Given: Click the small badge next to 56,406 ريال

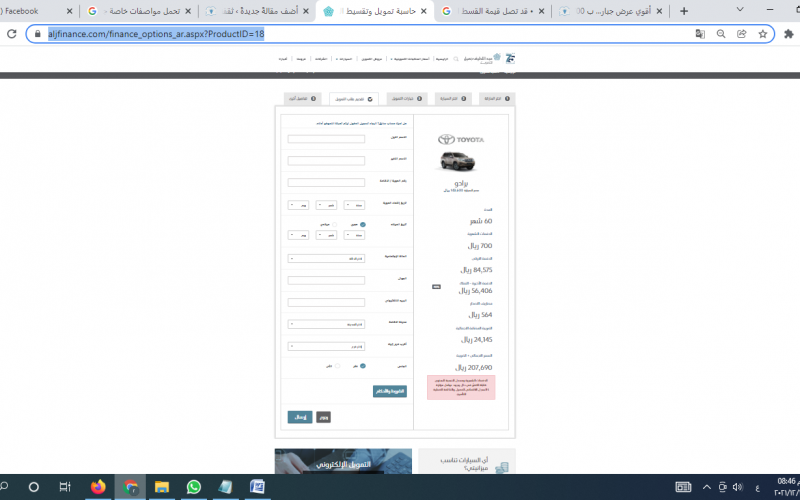Looking at the screenshot, I should coord(436,287).
